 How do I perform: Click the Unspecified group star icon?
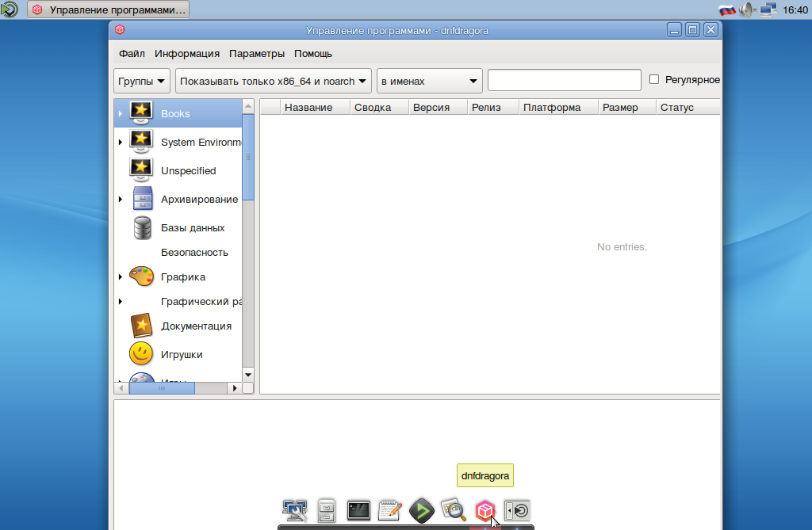coord(141,170)
